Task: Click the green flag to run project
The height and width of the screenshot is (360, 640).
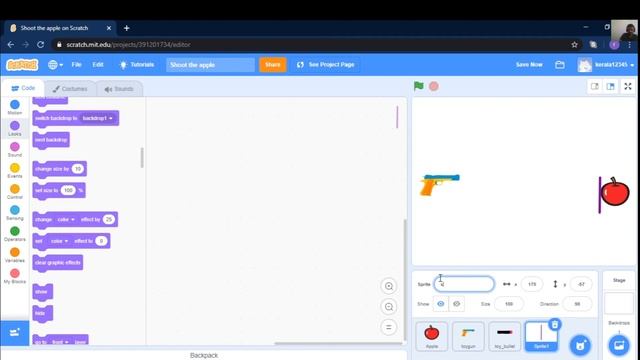Action: pyautogui.click(x=418, y=86)
